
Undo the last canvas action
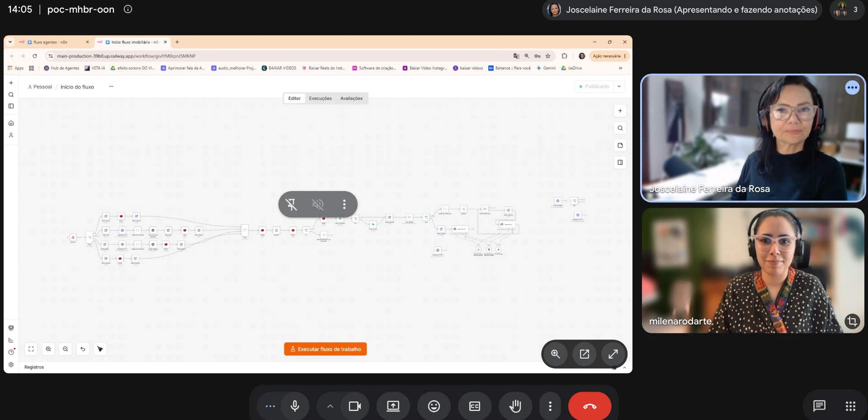[x=83, y=349]
